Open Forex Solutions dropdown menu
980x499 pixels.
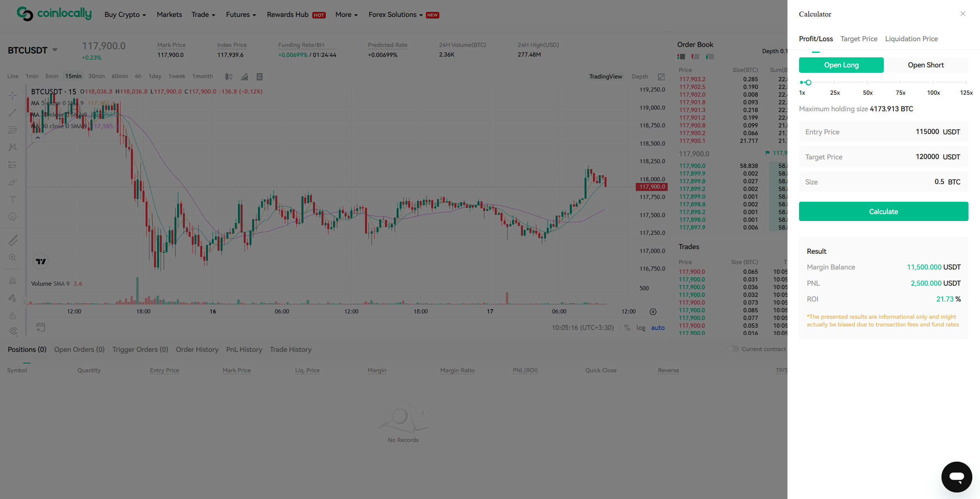(x=395, y=15)
